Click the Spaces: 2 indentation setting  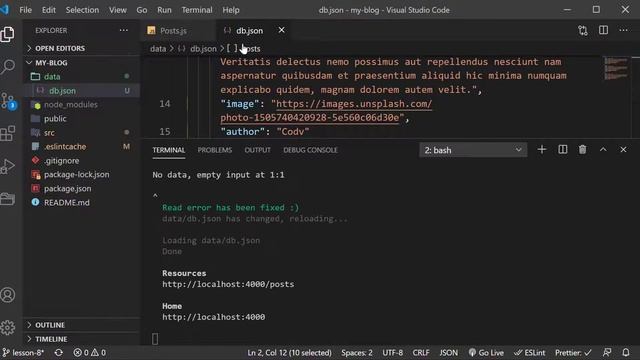tap(357, 353)
